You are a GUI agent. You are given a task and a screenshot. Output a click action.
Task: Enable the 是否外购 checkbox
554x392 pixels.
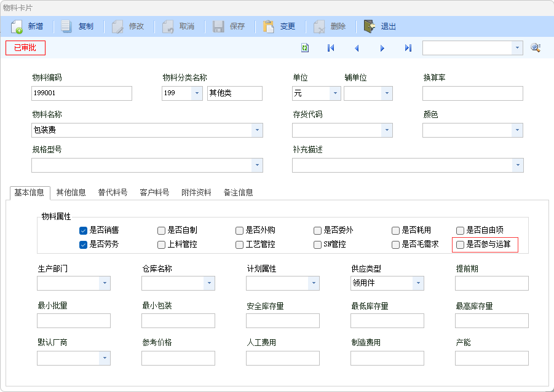239,230
